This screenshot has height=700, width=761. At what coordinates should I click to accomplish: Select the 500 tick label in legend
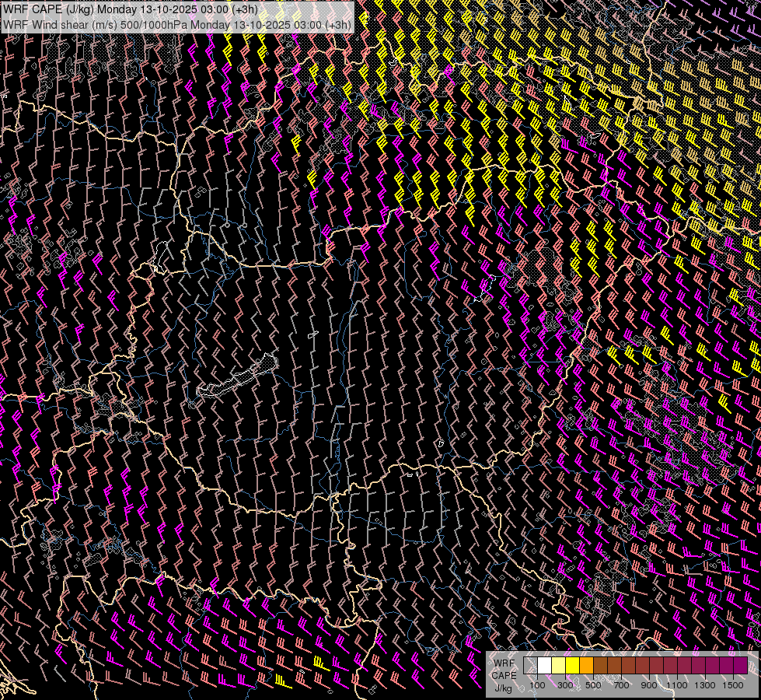point(593,685)
